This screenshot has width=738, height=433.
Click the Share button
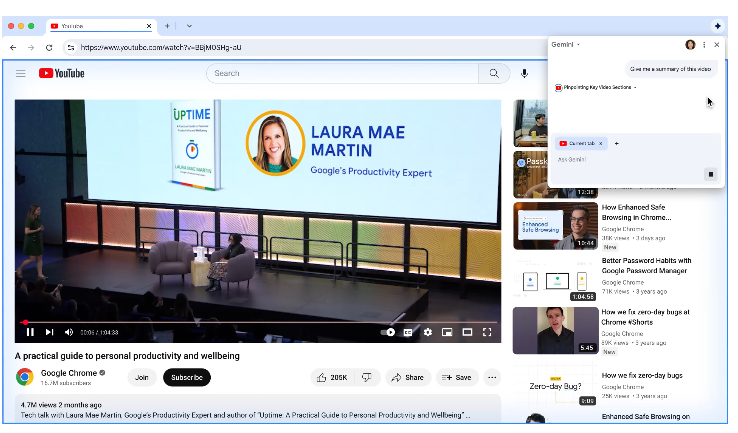408,377
